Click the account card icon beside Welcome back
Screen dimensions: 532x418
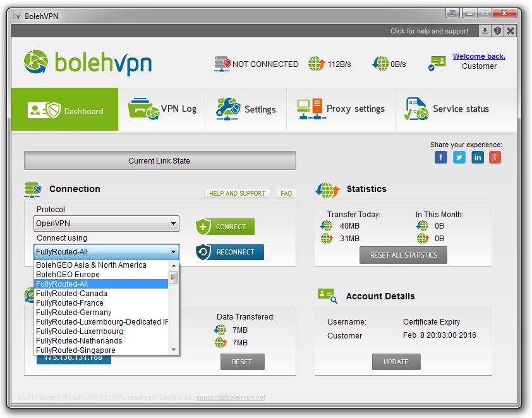(x=437, y=63)
